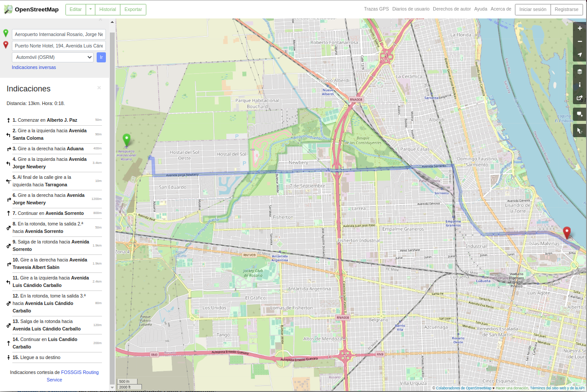The width and height of the screenshot is (587, 392).
Task: Select step 4 toward Avenida Jorge Newbery
Action: pyautogui.click(x=54, y=163)
